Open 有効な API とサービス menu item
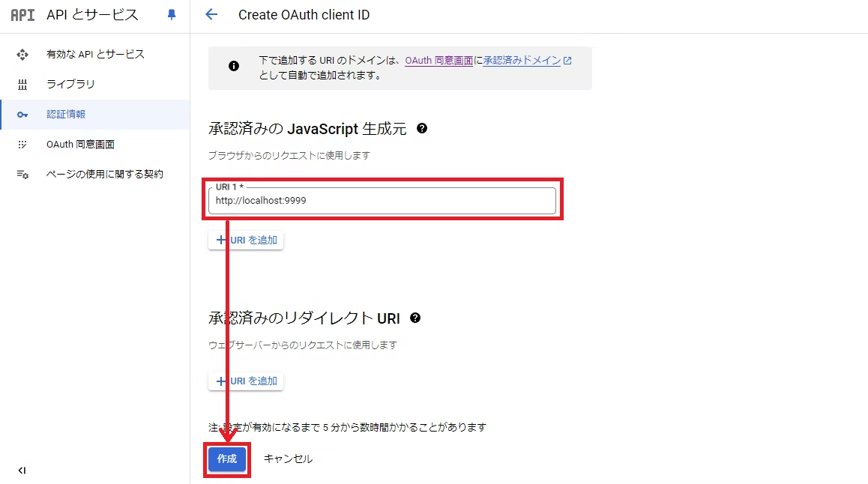The height and width of the screenshot is (484, 868). [x=95, y=54]
